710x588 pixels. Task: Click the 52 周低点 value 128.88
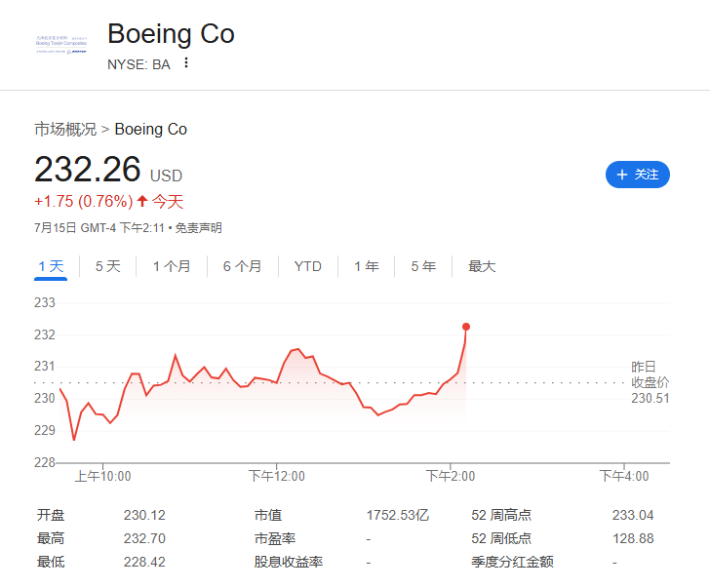633,538
